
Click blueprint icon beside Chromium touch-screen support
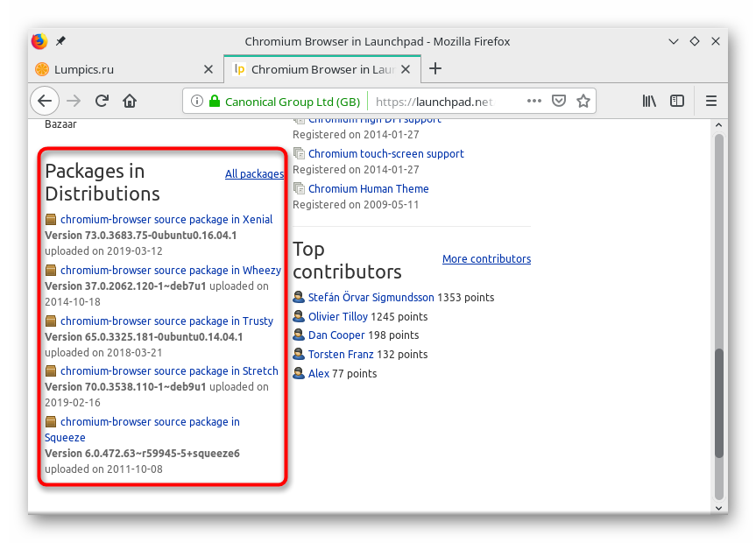pos(299,154)
